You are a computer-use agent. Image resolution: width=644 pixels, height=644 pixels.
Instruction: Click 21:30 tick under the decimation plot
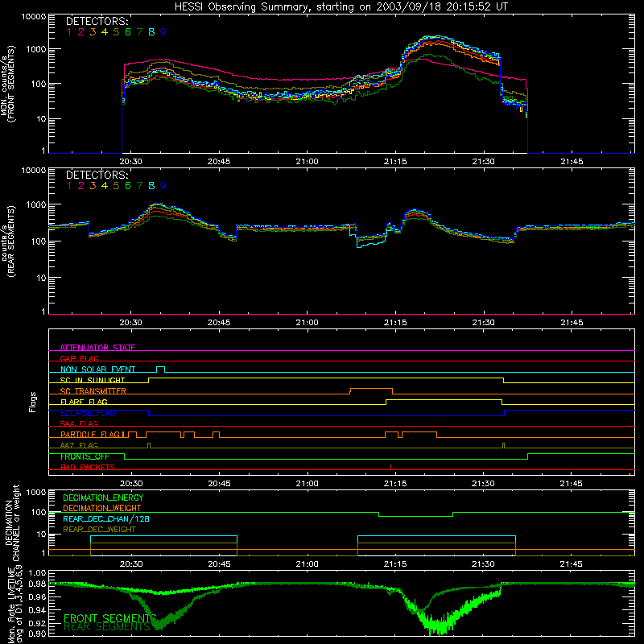483,564
